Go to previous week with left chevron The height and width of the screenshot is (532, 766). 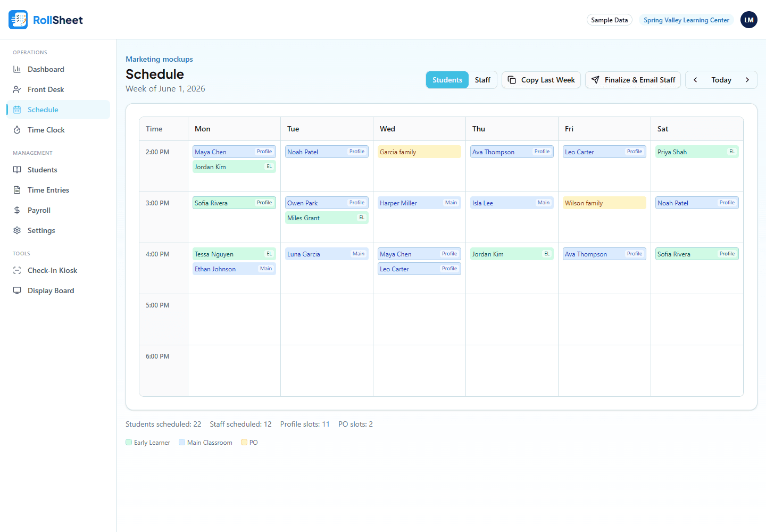click(x=695, y=80)
